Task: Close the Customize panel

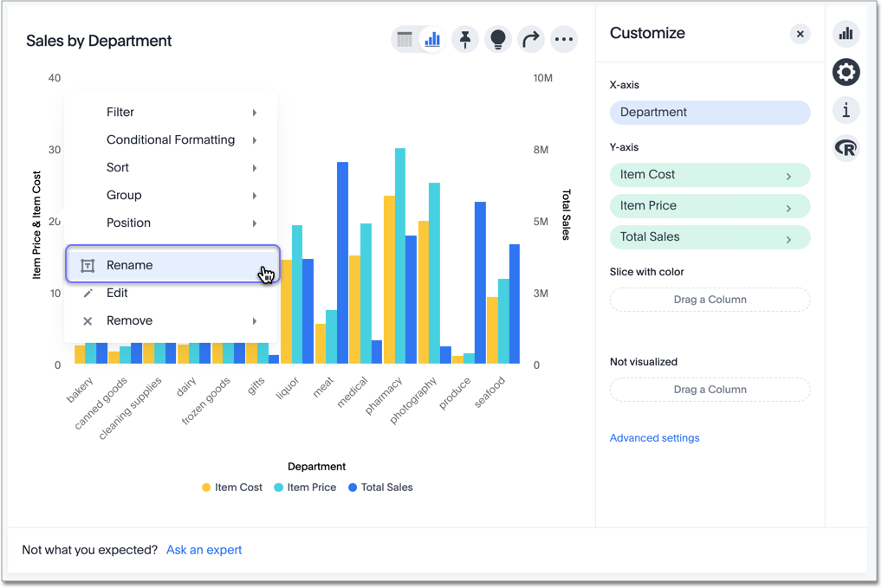Action: (x=800, y=34)
